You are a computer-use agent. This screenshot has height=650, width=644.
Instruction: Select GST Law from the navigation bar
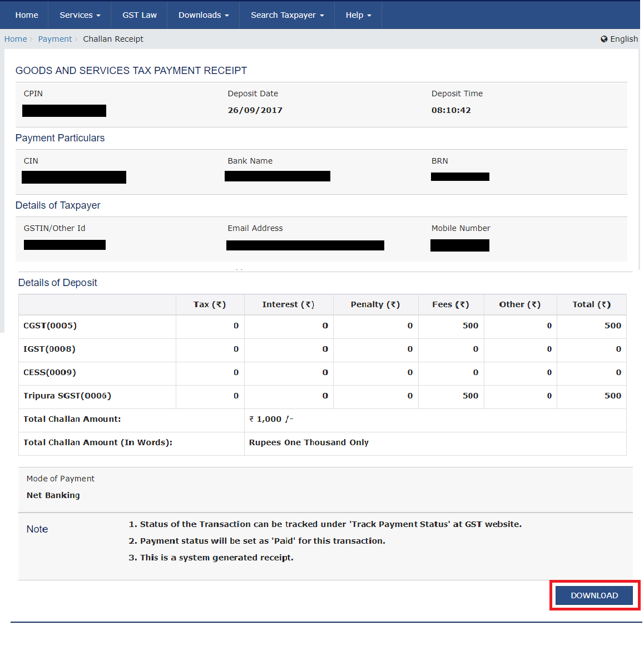[x=138, y=15]
